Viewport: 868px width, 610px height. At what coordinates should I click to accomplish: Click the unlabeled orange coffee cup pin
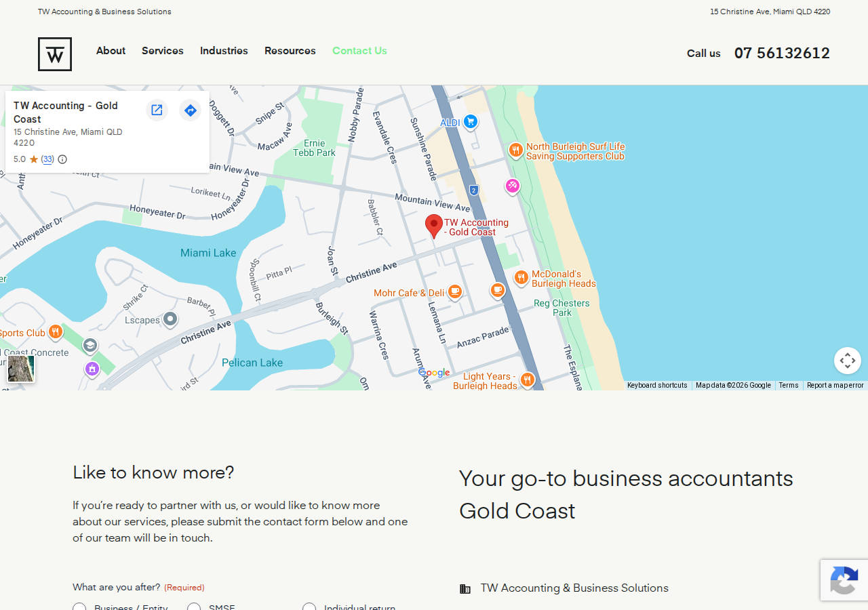498,290
